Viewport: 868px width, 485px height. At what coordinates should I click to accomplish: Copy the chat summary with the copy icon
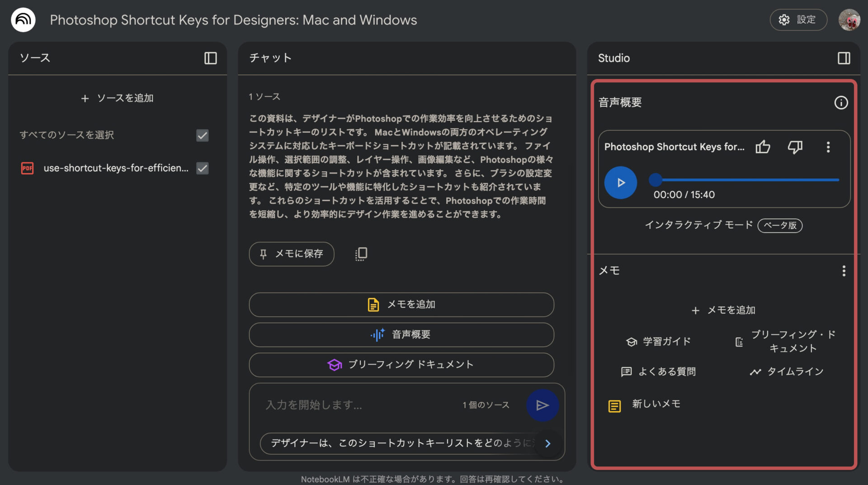pyautogui.click(x=361, y=254)
